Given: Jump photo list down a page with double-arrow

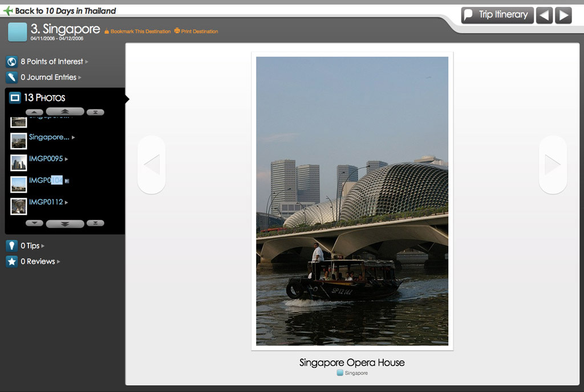Looking at the screenshot, I should (x=65, y=223).
